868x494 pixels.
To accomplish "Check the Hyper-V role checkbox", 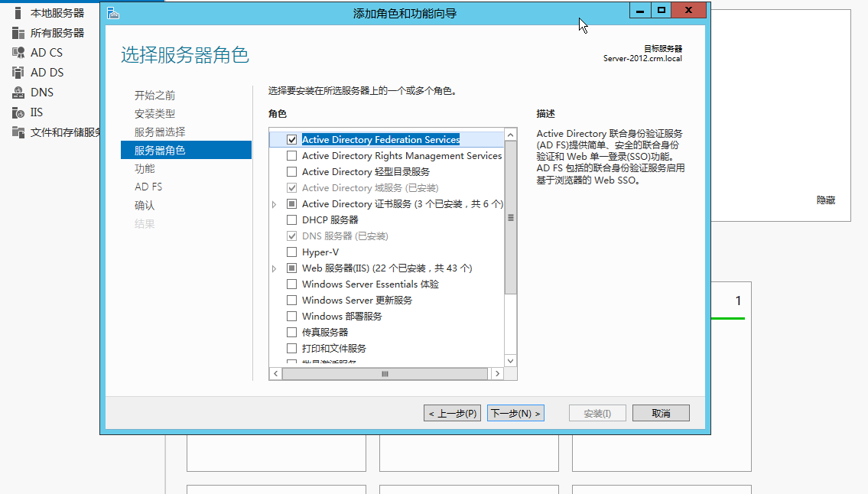I will (291, 252).
